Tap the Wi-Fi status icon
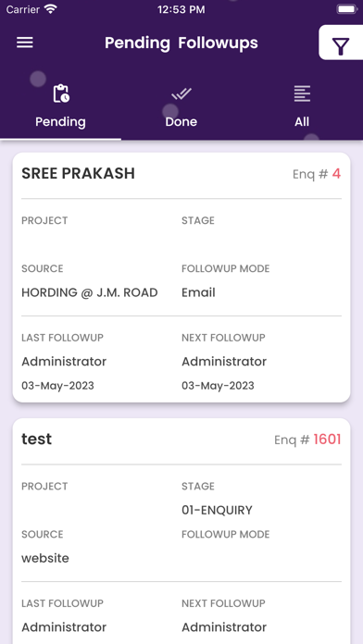 [51, 9]
